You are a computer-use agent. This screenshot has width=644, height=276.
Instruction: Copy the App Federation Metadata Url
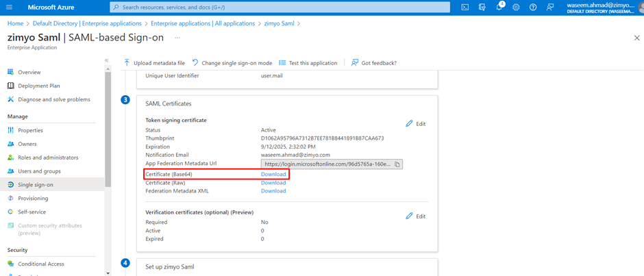point(397,164)
